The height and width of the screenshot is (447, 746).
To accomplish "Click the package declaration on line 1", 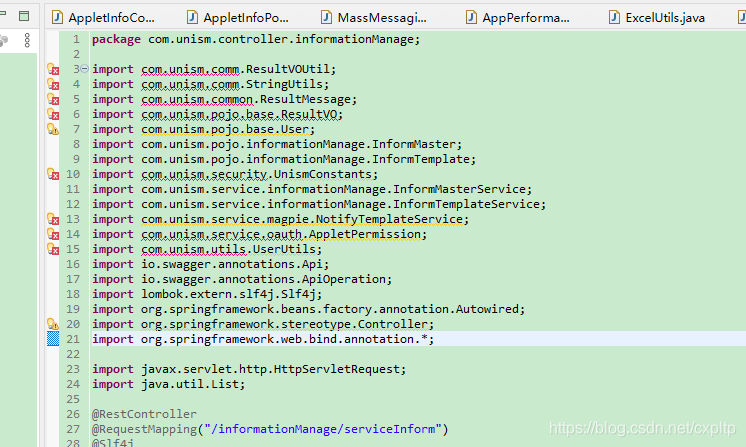I will [256, 39].
